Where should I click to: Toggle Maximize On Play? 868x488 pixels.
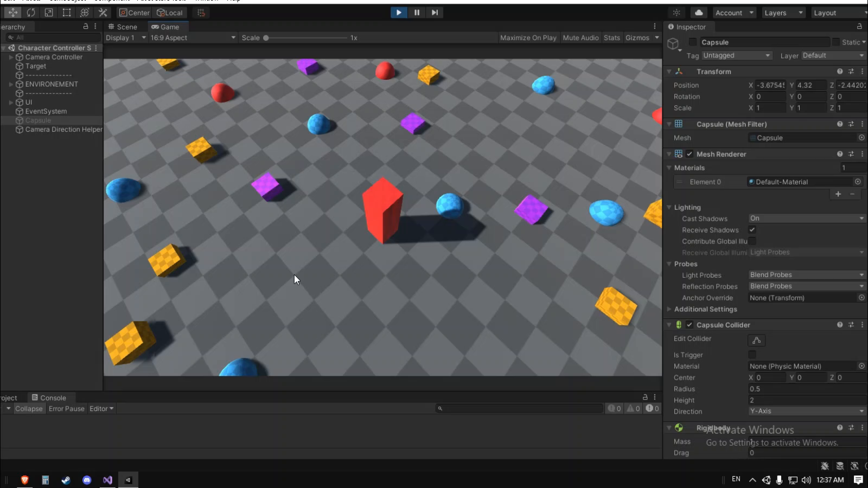528,37
